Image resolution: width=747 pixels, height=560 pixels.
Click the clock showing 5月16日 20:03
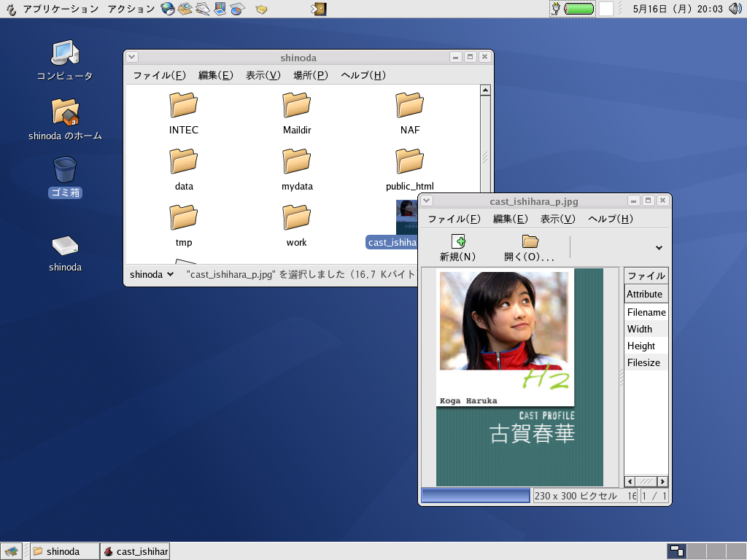tap(678, 9)
